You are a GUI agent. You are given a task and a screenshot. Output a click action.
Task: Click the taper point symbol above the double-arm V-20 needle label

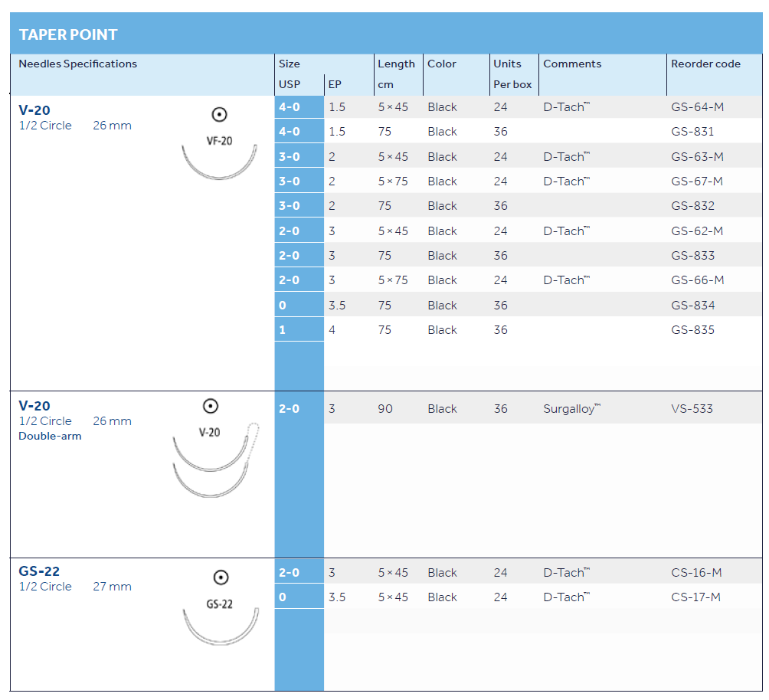coord(210,406)
